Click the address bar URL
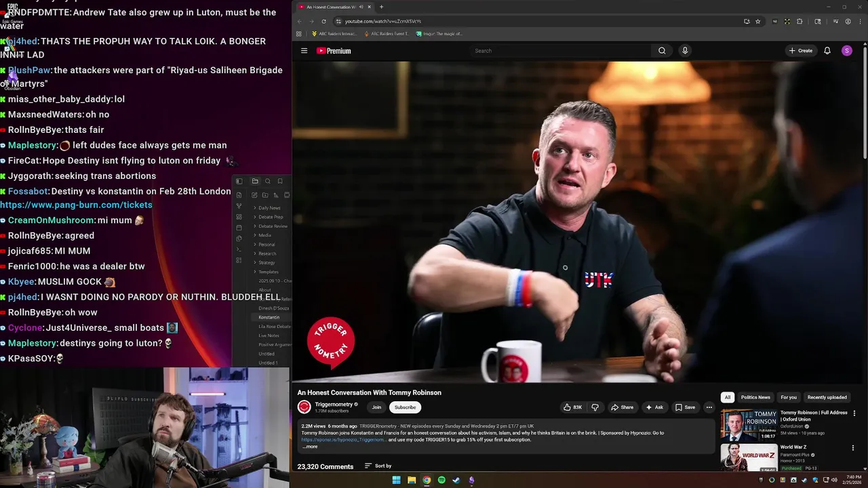Viewport: 868px width, 488px height. tap(382, 21)
